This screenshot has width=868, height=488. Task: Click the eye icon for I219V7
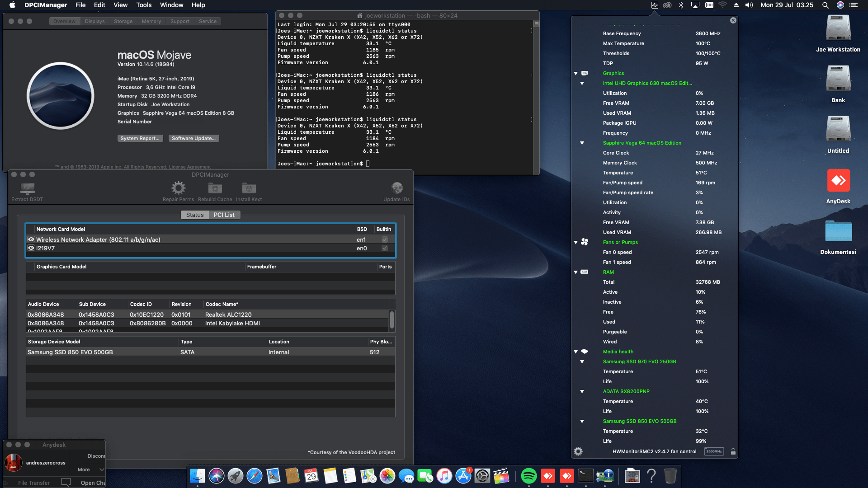(x=31, y=248)
